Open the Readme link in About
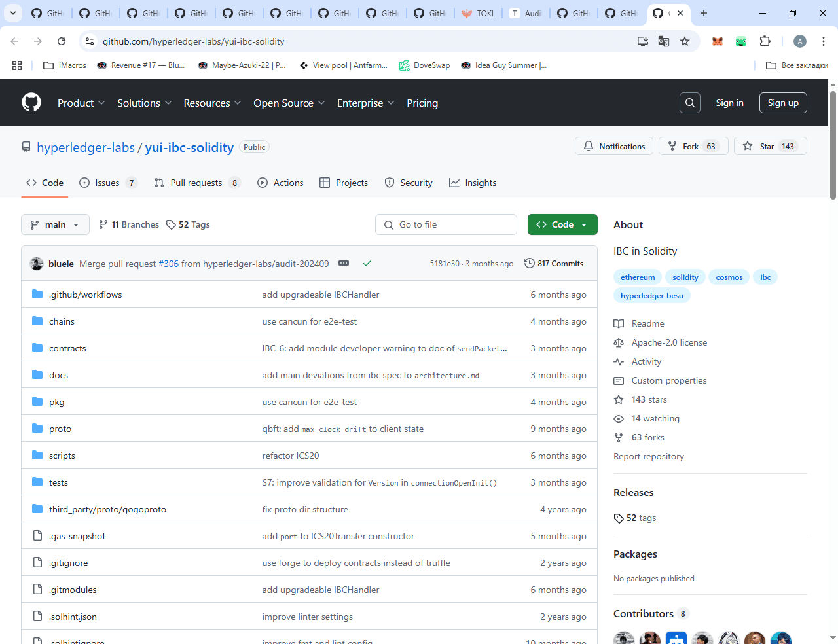The height and width of the screenshot is (644, 838). pyautogui.click(x=639, y=323)
